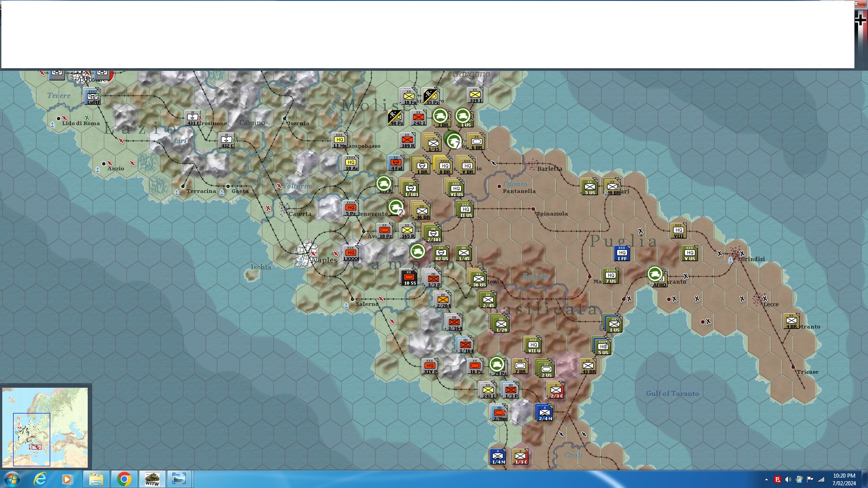Select the 82 US airborne division counter

pyautogui.click(x=441, y=254)
